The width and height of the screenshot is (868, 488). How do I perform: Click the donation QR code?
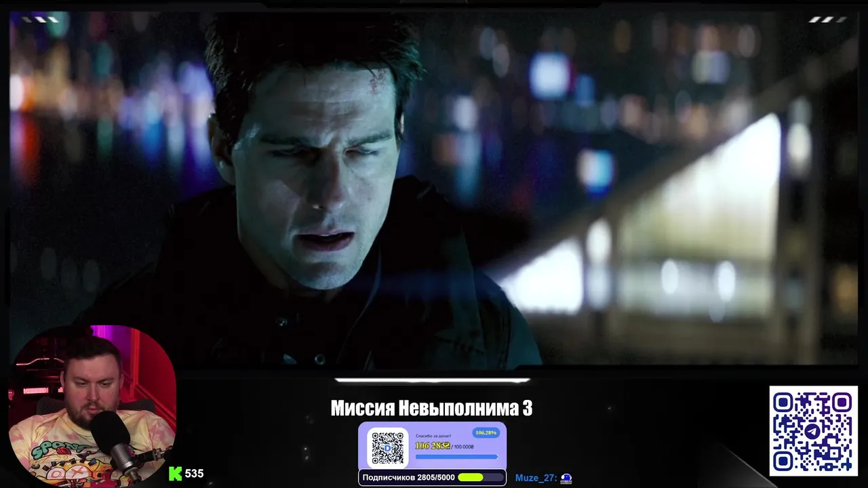click(388, 447)
